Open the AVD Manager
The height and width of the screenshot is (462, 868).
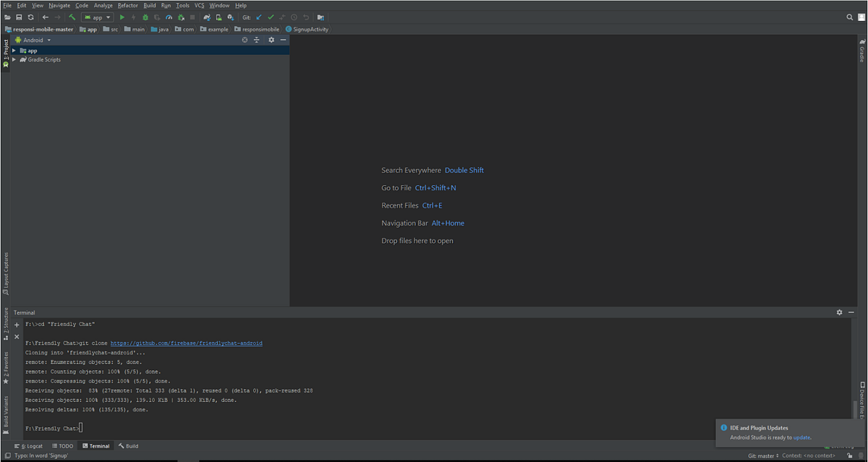(218, 17)
